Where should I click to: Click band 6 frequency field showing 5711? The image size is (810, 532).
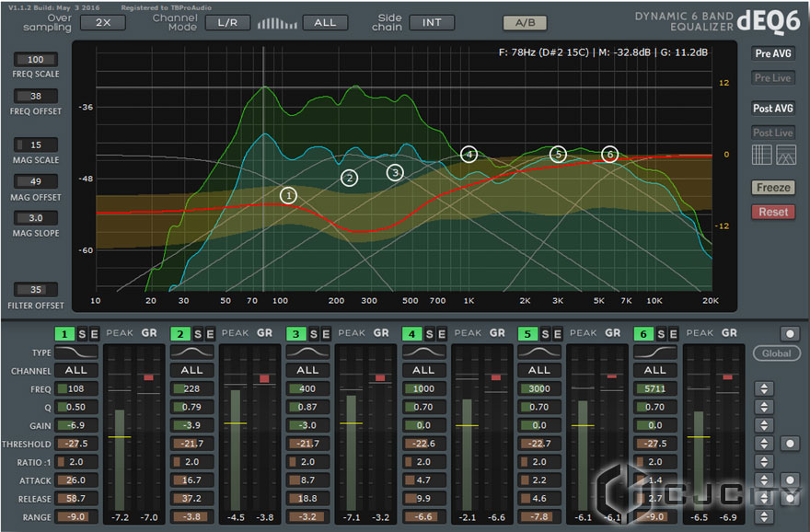coord(655,389)
